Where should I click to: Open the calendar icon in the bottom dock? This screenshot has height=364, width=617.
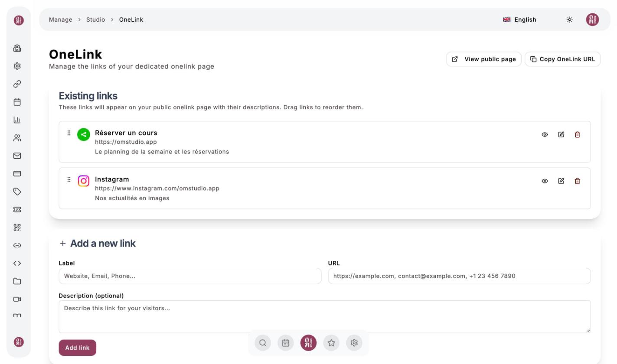pos(286,343)
